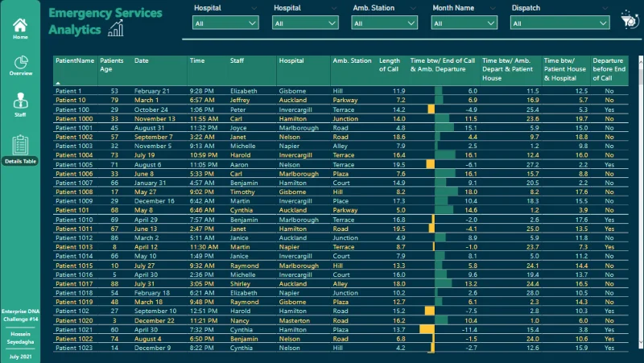Image resolution: width=644 pixels, height=363 pixels.
Task: Click scrollbar down arrow of the table
Action: click(x=640, y=342)
